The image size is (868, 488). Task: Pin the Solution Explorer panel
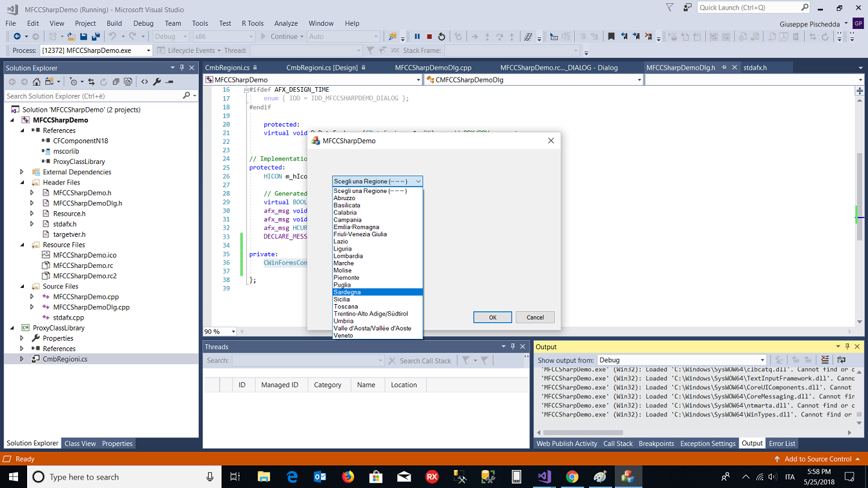(183, 68)
